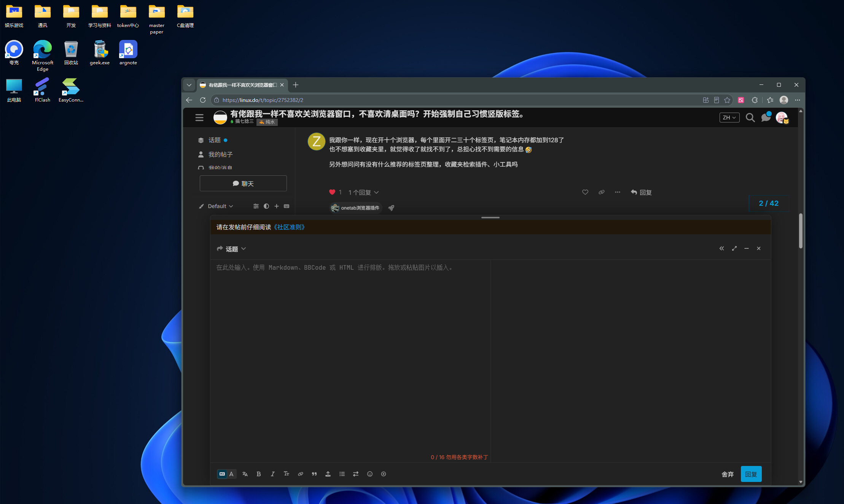This screenshot has height=504, width=844.
Task: Click the browser address bar URL
Action: point(263,100)
